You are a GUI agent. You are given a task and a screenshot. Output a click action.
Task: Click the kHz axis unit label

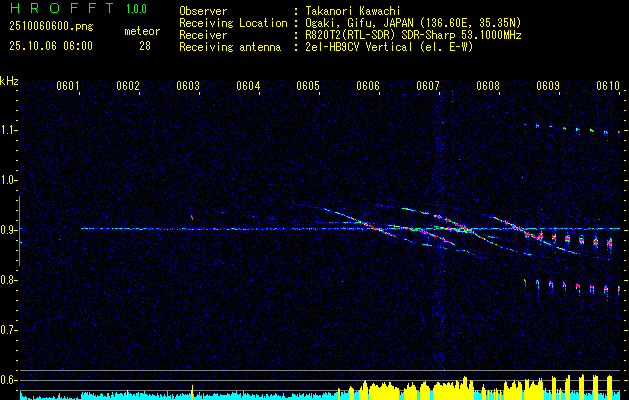9,81
